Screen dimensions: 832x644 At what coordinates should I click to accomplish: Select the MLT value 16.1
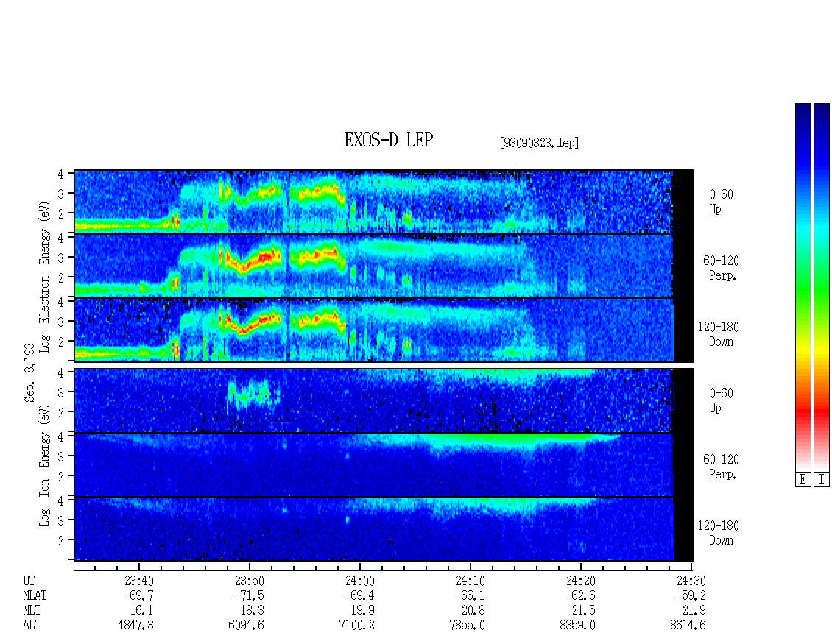pos(141,611)
